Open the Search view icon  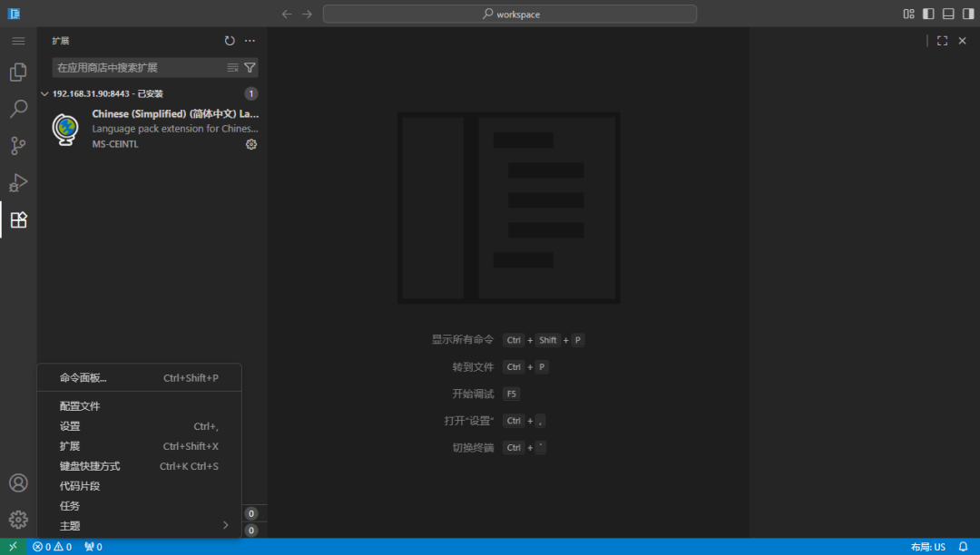point(18,109)
